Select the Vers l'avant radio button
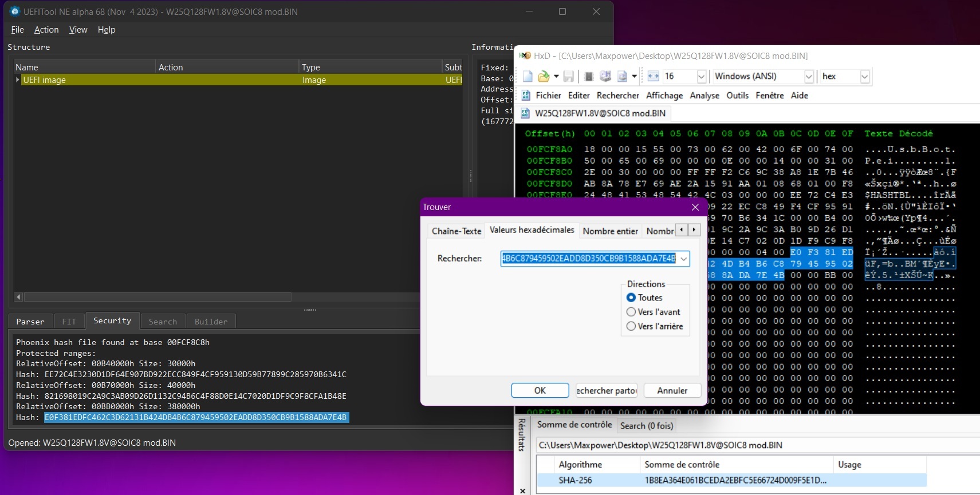 pos(631,312)
